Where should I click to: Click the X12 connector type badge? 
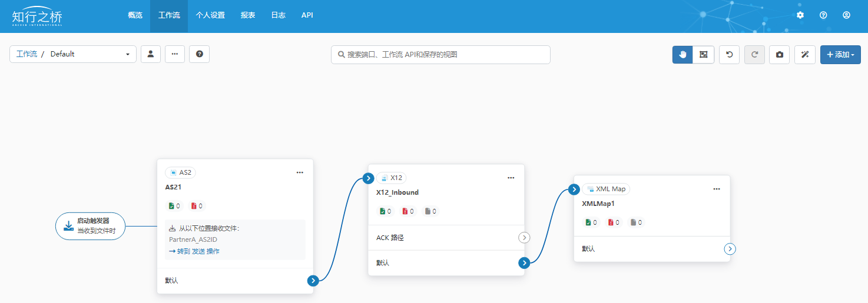tap(392, 178)
